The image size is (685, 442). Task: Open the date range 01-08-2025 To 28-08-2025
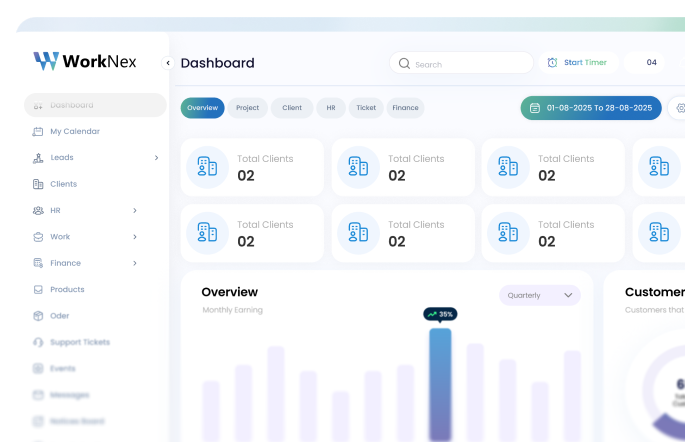tap(591, 108)
